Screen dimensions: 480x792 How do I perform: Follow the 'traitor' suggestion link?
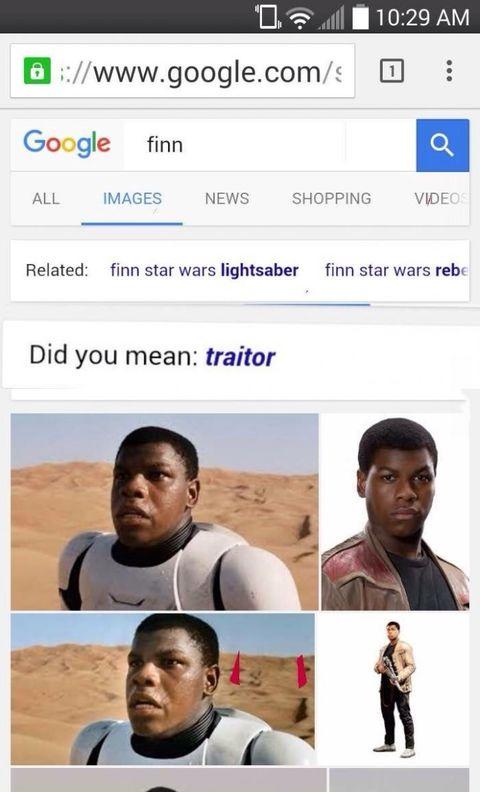pos(240,357)
